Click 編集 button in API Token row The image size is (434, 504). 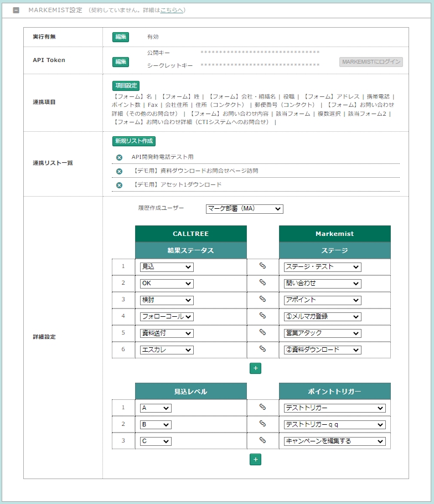pos(121,61)
